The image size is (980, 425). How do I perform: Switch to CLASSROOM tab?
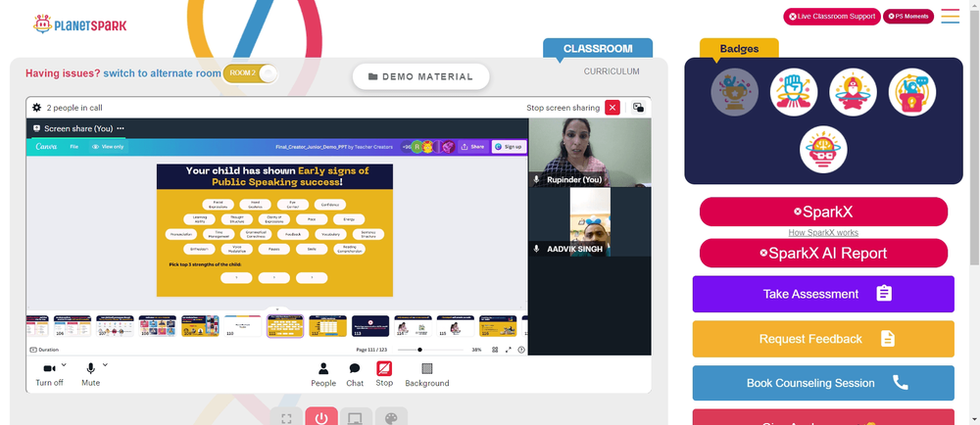598,48
